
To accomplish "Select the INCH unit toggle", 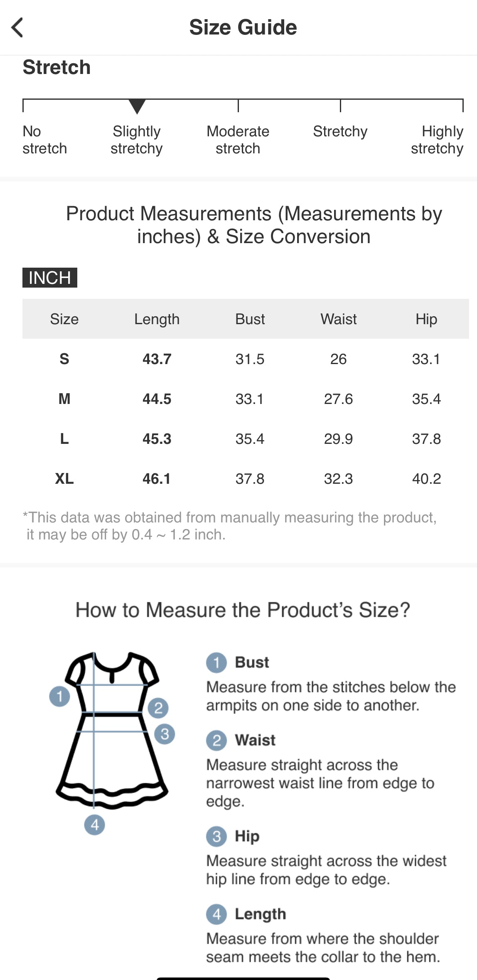I will (x=50, y=278).
